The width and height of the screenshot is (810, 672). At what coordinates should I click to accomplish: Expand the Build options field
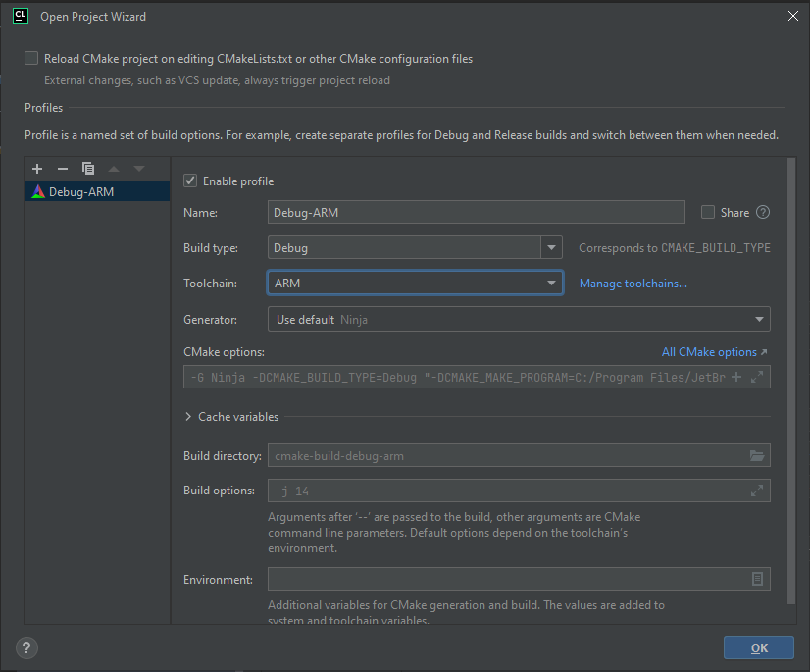point(757,491)
